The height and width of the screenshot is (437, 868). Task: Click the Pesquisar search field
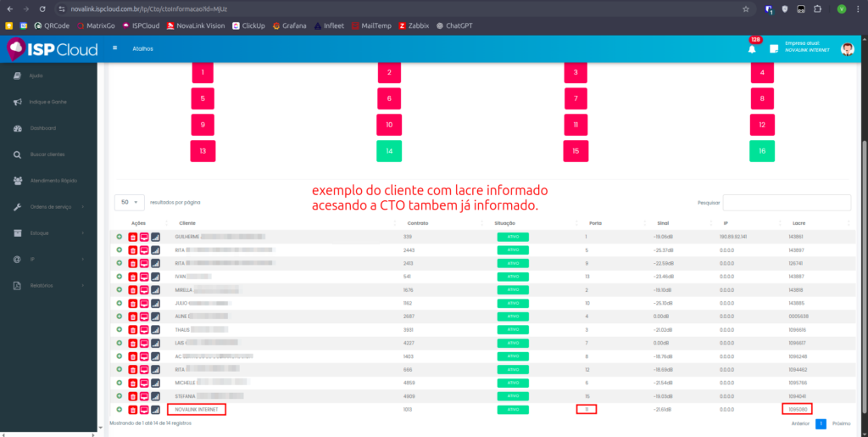point(787,202)
